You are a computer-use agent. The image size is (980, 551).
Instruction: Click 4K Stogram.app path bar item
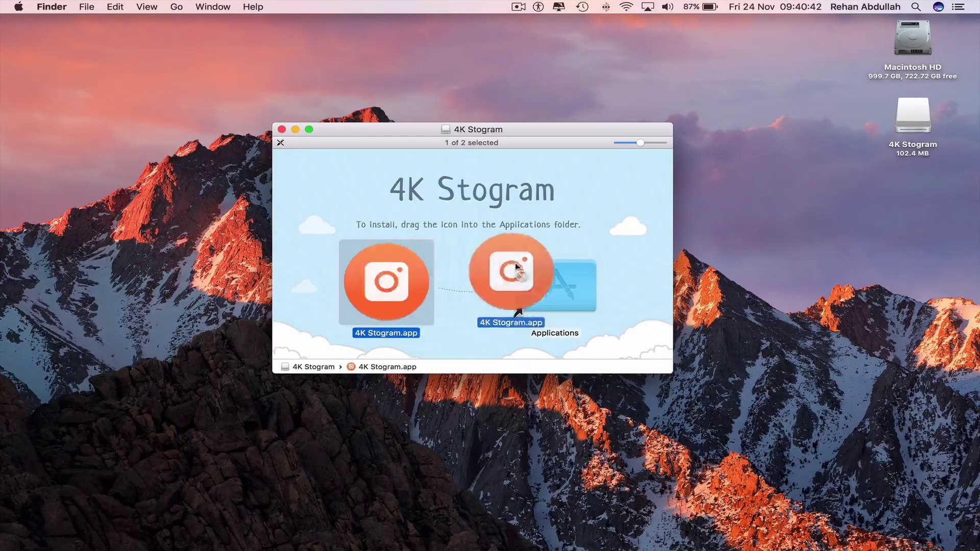pyautogui.click(x=387, y=367)
